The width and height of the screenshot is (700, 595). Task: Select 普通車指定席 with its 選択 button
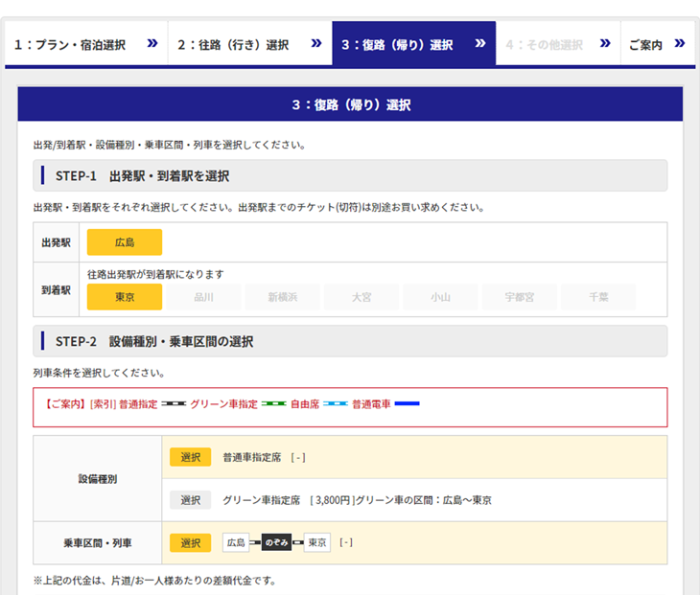pyautogui.click(x=190, y=457)
